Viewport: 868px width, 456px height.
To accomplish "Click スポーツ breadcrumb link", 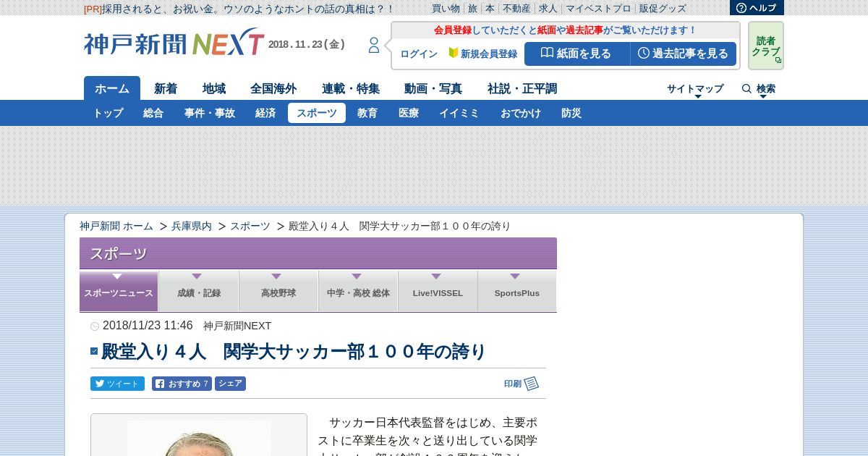I will (x=250, y=226).
